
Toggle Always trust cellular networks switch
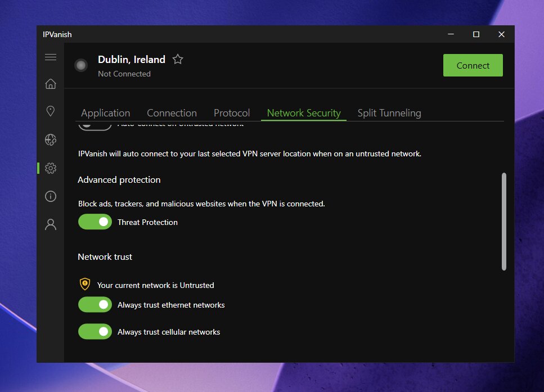(x=95, y=332)
